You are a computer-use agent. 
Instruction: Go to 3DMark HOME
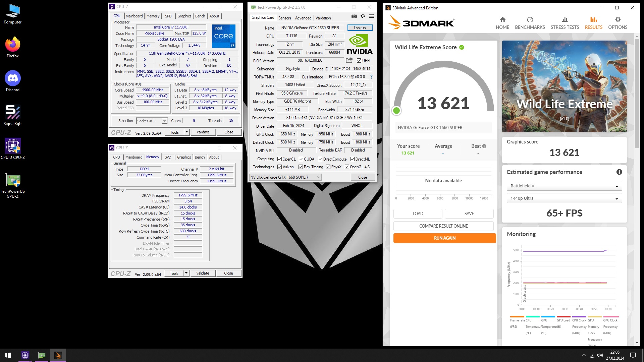[x=502, y=23]
